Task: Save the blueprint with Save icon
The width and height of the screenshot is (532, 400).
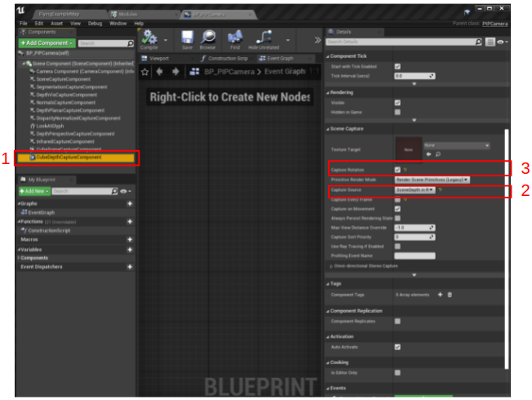Action: pos(187,38)
